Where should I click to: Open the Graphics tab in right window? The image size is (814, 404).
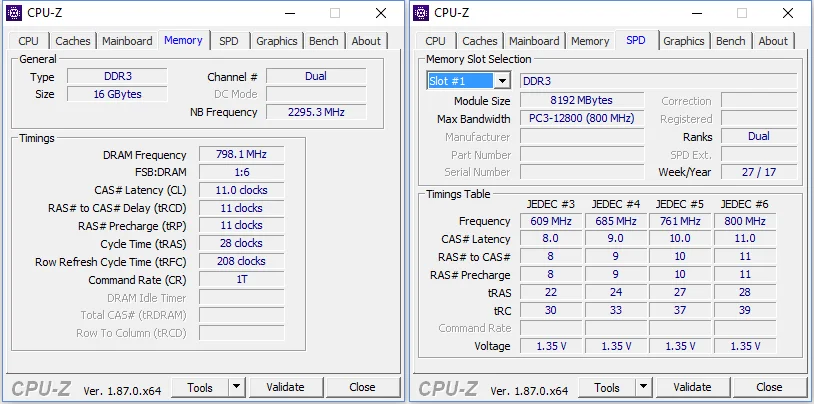pyautogui.click(x=684, y=41)
